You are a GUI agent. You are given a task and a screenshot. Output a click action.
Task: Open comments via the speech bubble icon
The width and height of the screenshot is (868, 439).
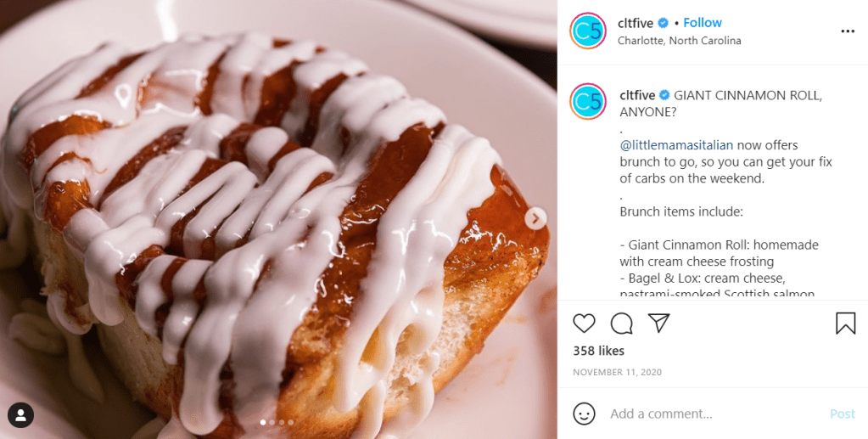(622, 324)
